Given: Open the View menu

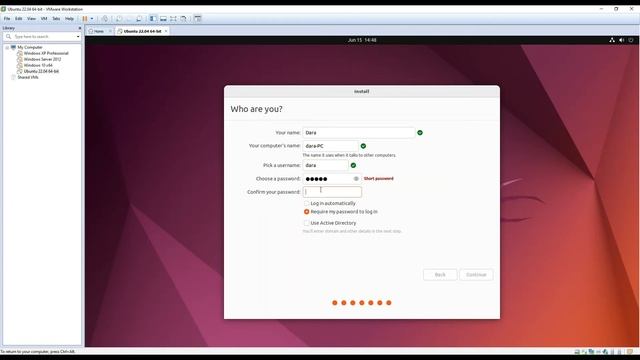Looking at the screenshot, I should click(31, 19).
